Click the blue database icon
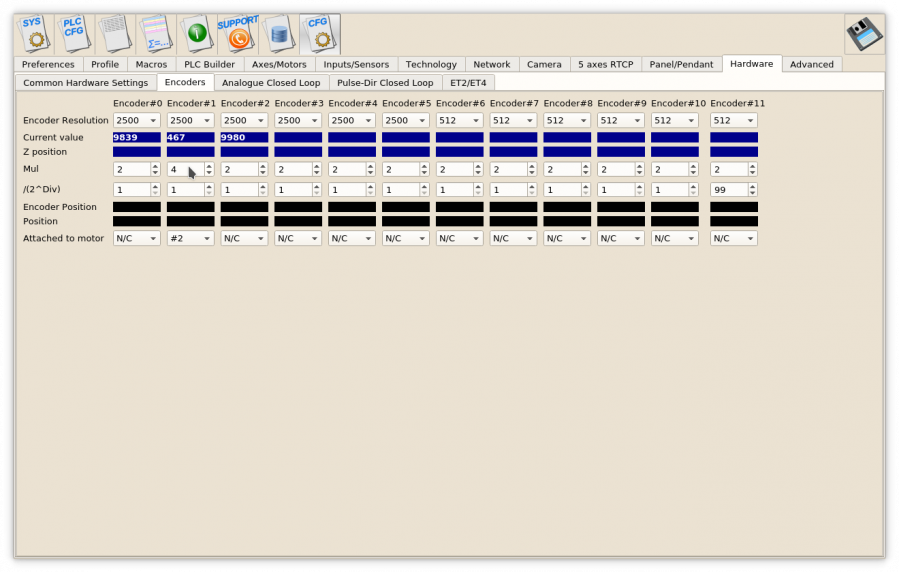 click(278, 33)
